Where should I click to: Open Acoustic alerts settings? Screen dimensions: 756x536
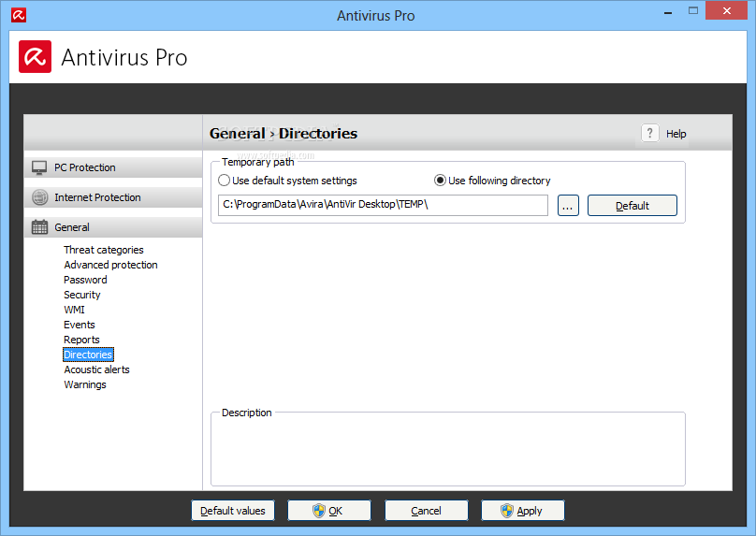click(97, 369)
